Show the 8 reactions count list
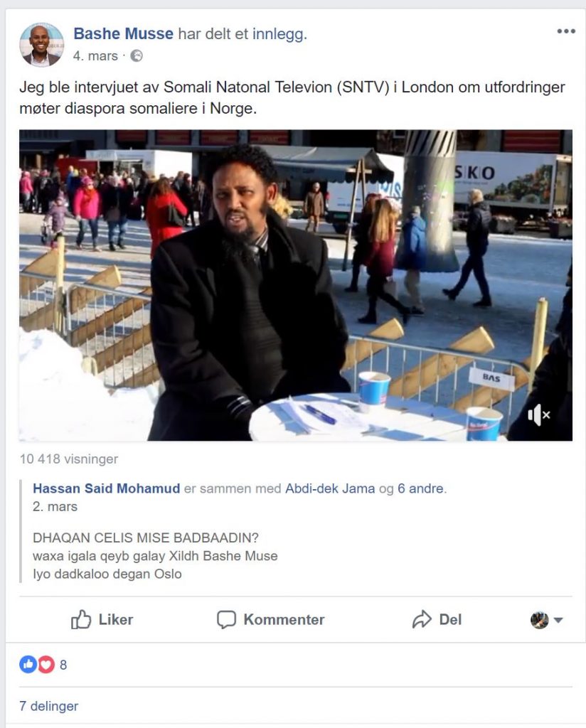This screenshot has width=586, height=728. point(63,665)
